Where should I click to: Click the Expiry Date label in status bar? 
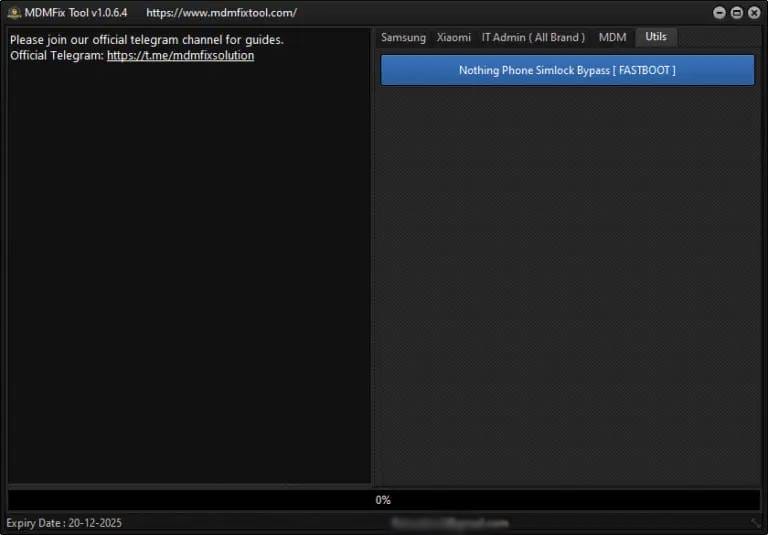[64, 523]
